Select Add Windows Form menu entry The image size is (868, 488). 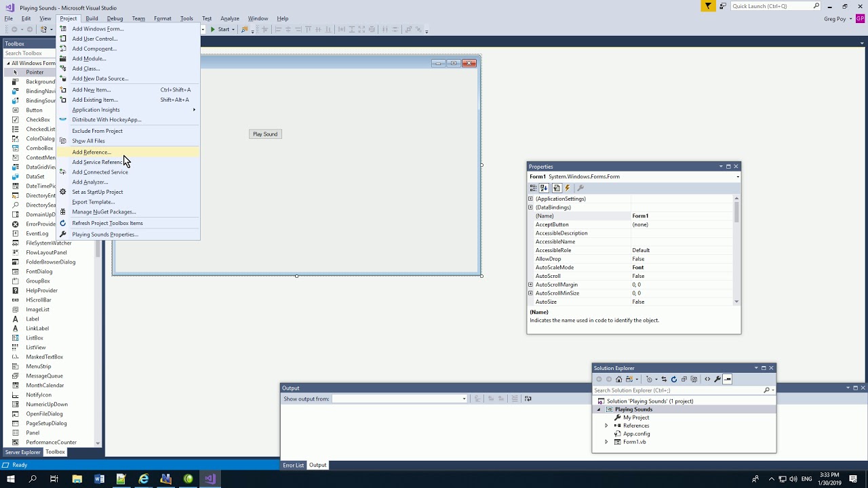tap(129, 28)
